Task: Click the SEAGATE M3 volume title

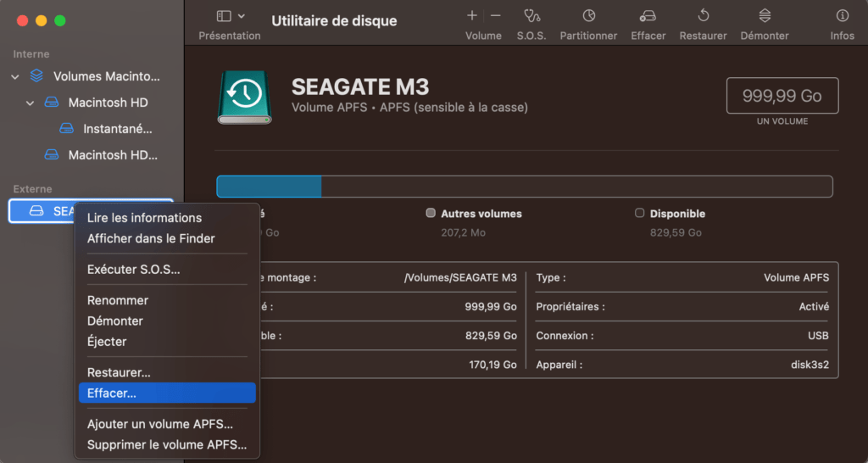Action: point(360,87)
